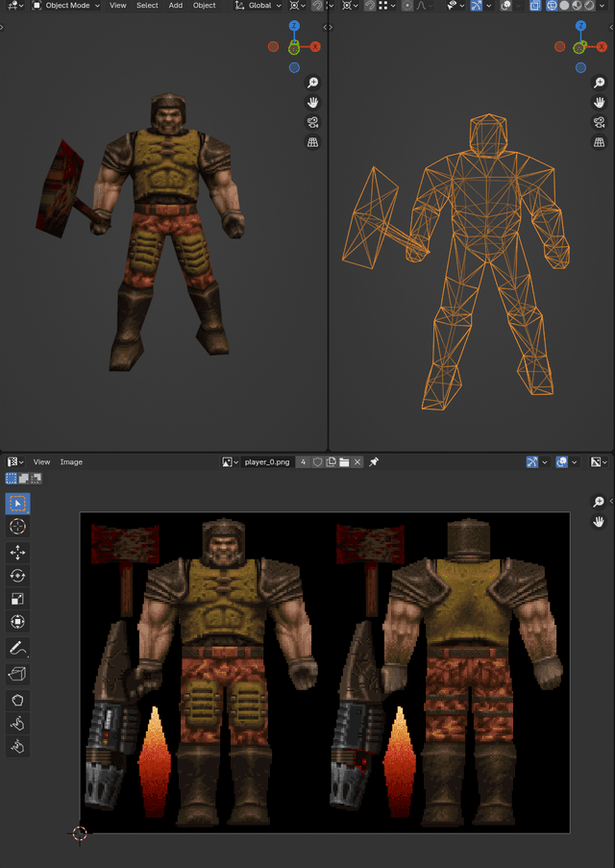Click the camera view icon in left viewport
This screenshot has height=868, width=615.
click(x=312, y=122)
